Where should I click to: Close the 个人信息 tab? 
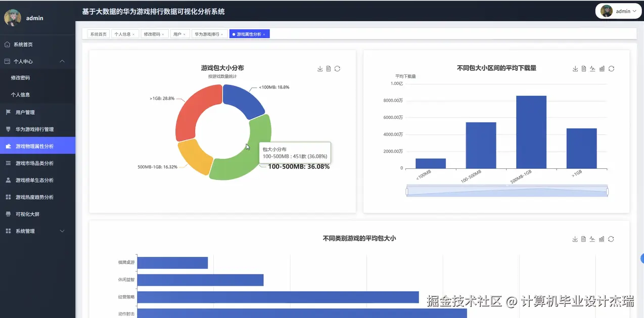pos(133,34)
